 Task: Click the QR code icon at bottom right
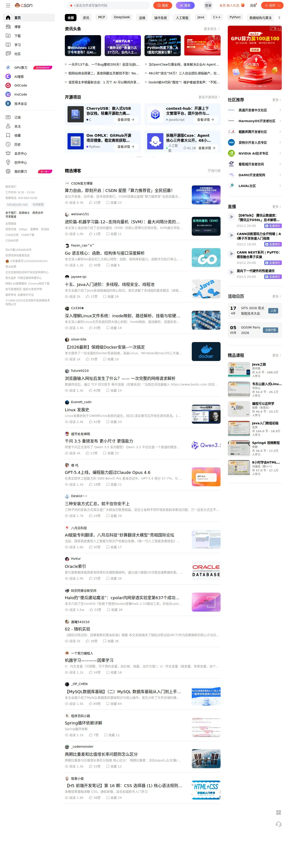coord(278,812)
